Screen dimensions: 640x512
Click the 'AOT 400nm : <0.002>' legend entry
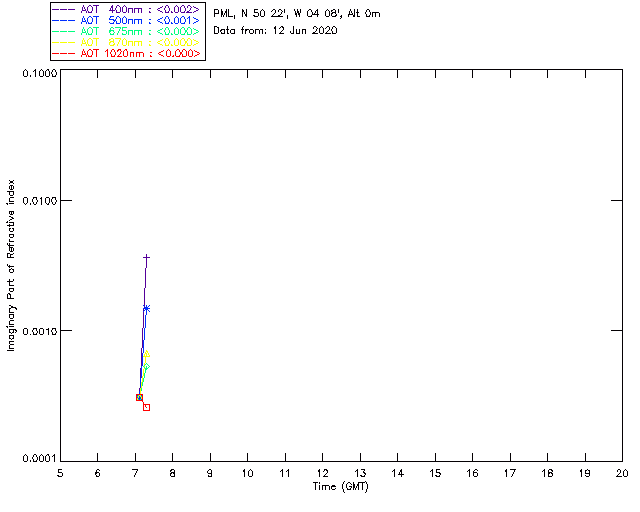(x=126, y=9)
